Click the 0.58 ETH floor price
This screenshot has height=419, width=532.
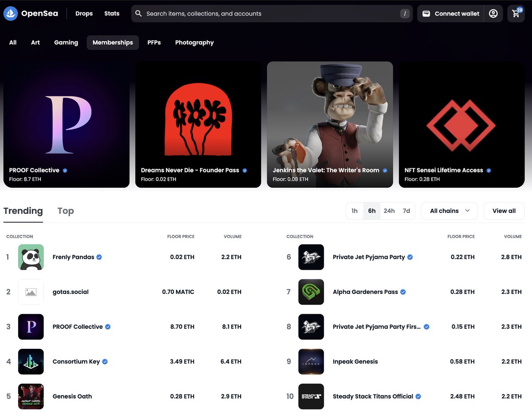pyautogui.click(x=462, y=362)
